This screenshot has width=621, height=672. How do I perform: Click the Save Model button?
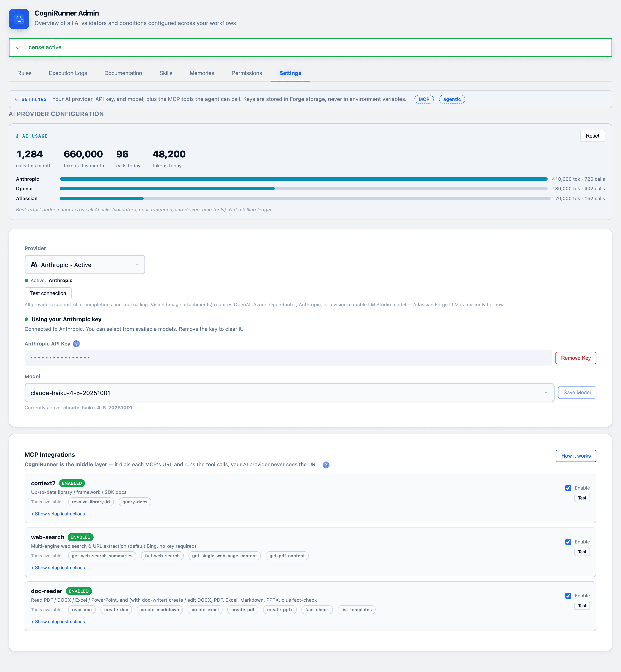(577, 392)
